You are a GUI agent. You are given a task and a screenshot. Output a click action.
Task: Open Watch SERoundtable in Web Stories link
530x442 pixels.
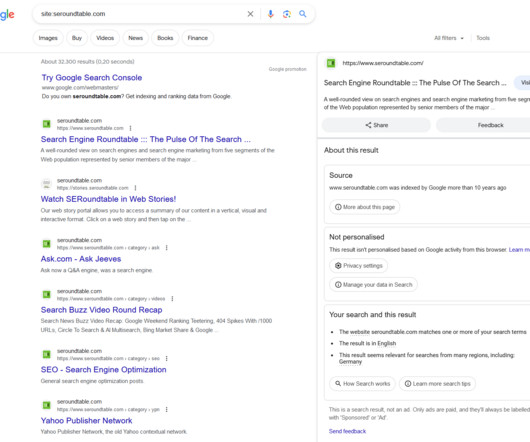click(108, 199)
